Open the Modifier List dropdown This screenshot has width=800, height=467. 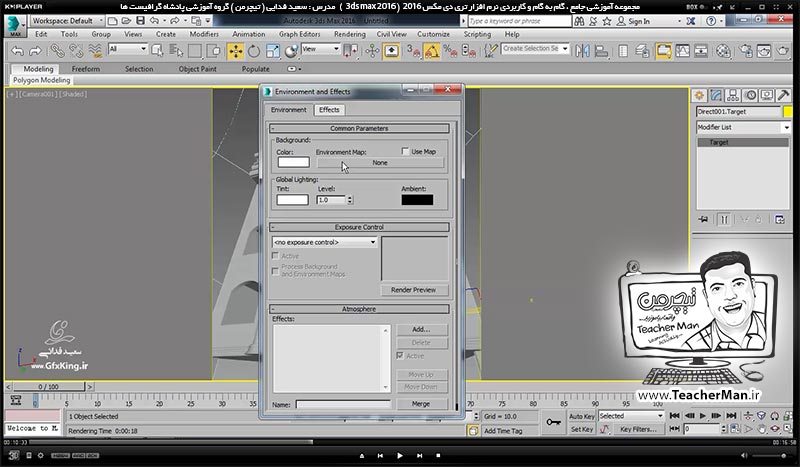coord(743,127)
